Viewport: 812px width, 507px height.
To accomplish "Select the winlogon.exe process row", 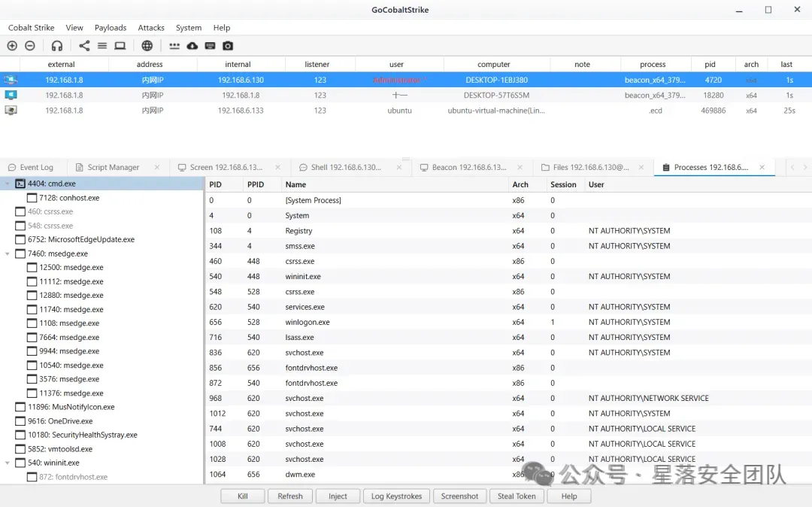I will [507, 322].
